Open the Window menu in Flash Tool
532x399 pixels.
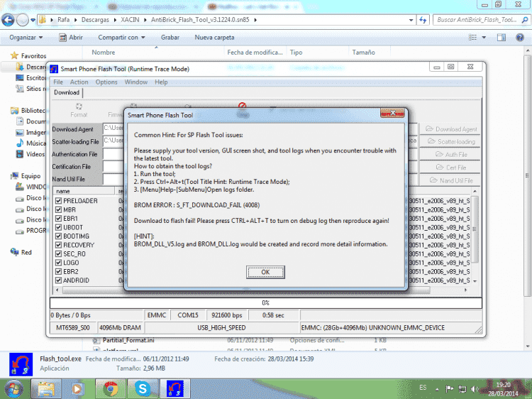tap(135, 82)
